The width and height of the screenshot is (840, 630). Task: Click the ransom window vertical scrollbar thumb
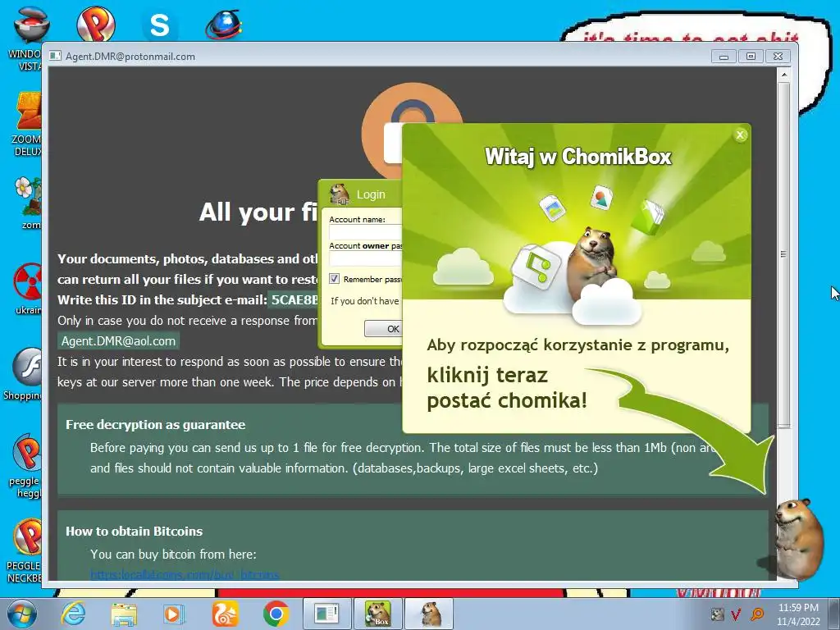coord(783,253)
